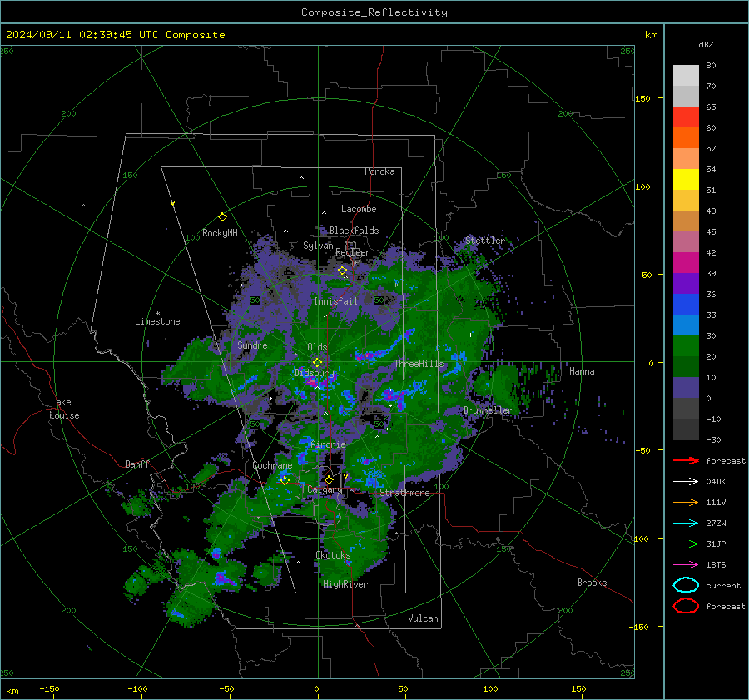Click the Cochrane label
The width and height of the screenshot is (749, 700).
[x=272, y=465]
